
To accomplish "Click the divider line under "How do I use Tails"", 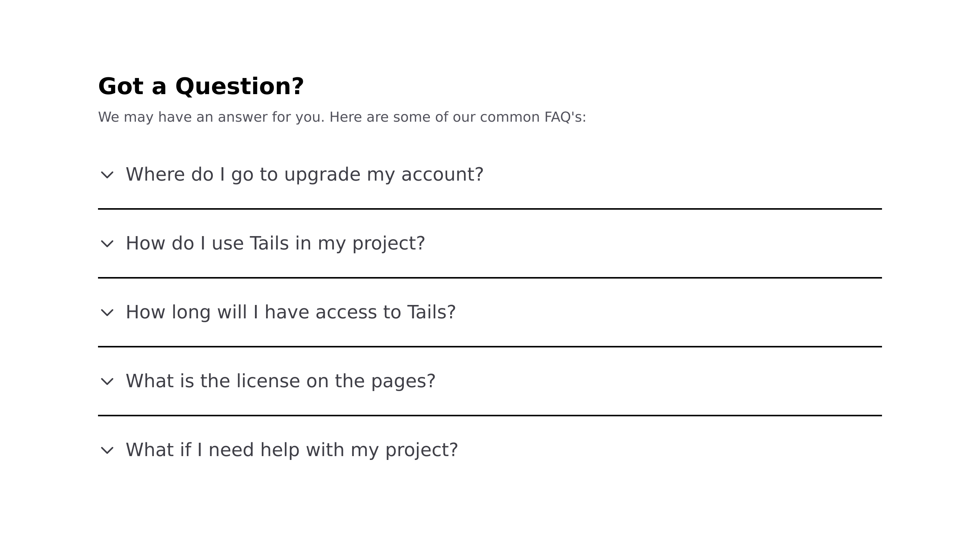I will (x=490, y=278).
